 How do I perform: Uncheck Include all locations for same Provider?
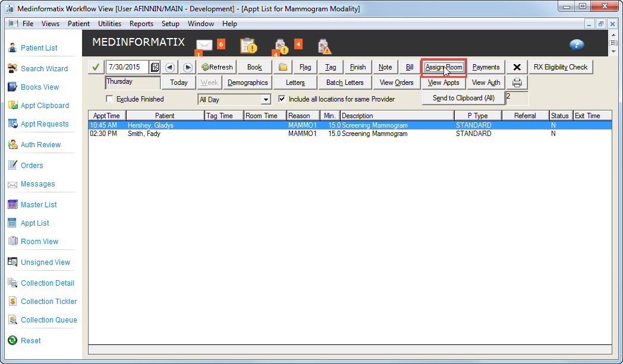(x=282, y=99)
